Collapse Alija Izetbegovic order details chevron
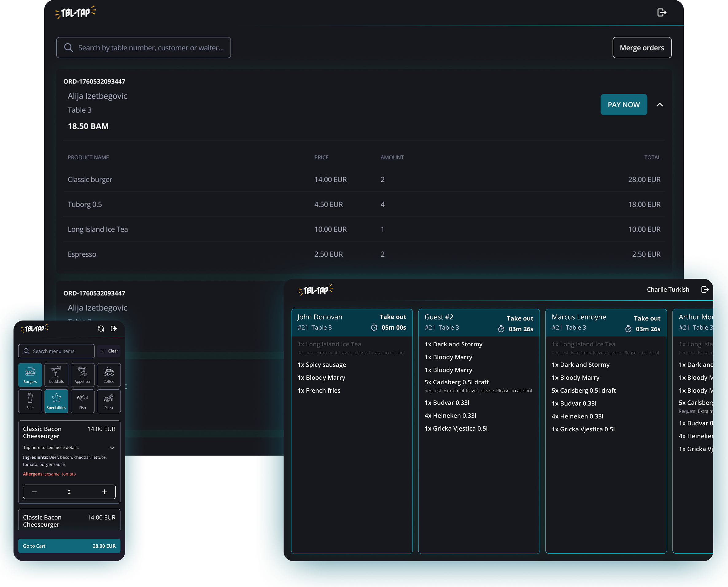The width and height of the screenshot is (728, 587). [659, 105]
